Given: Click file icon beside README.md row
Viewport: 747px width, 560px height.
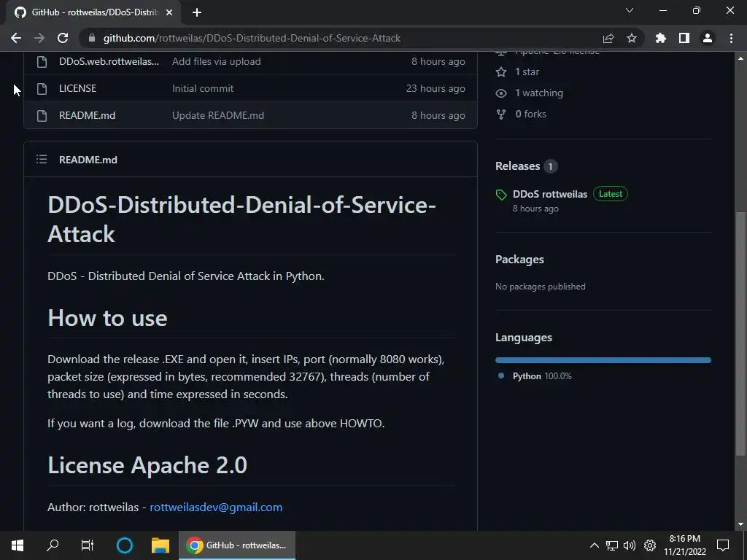Looking at the screenshot, I should (x=42, y=116).
